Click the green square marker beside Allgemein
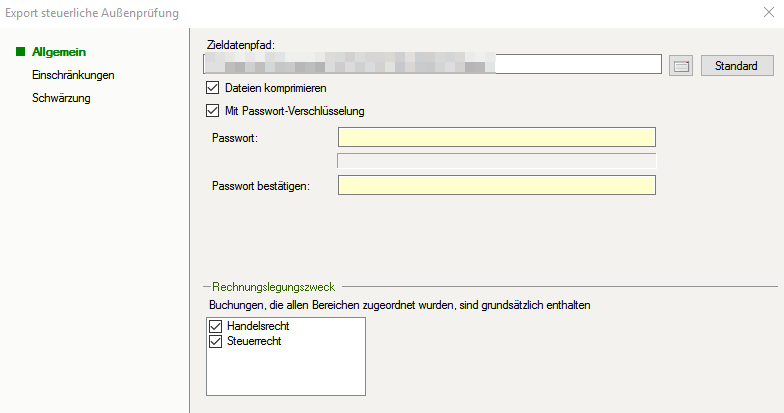 click(21, 51)
